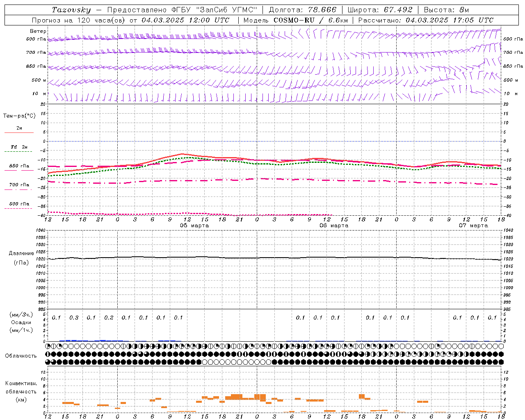Screen dimensions: 525x420
Task: Click the '850 гПа' temperature legend entry
Action: [x=19, y=166]
